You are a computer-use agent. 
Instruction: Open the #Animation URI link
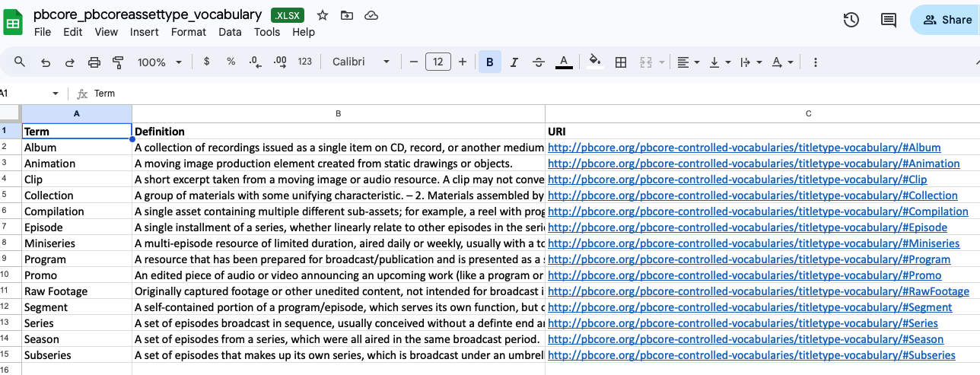click(x=753, y=164)
